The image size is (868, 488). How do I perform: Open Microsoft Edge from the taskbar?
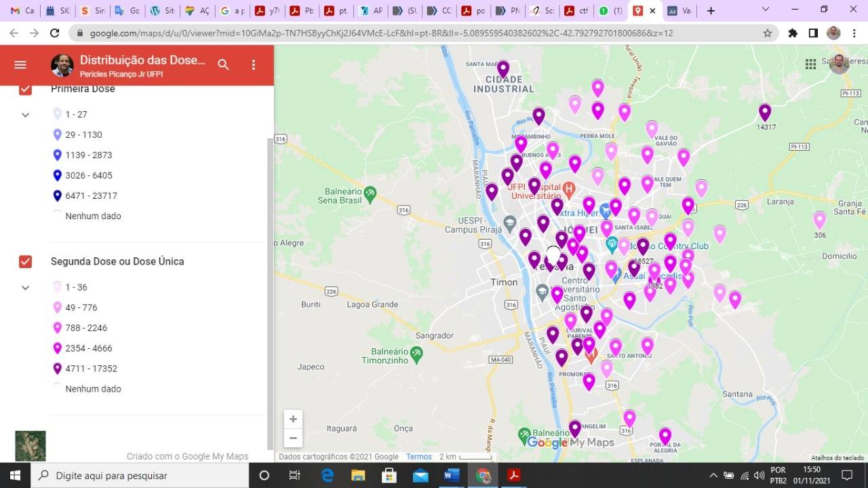point(328,475)
